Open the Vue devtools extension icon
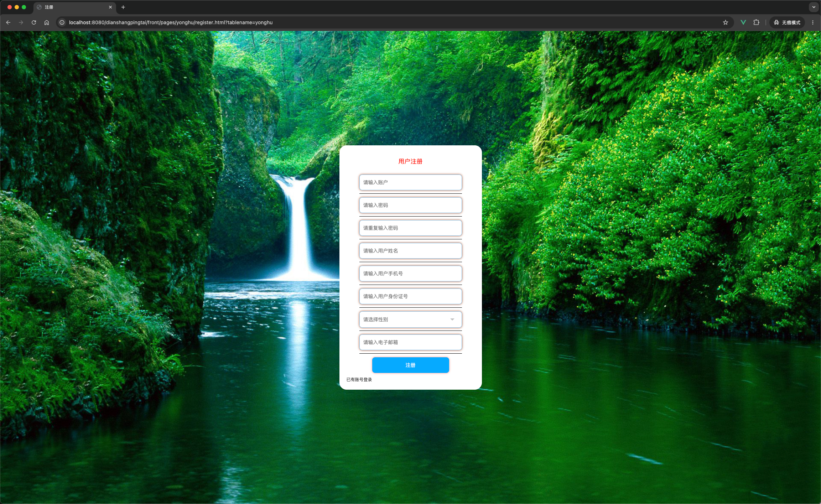The image size is (821, 504). [743, 22]
